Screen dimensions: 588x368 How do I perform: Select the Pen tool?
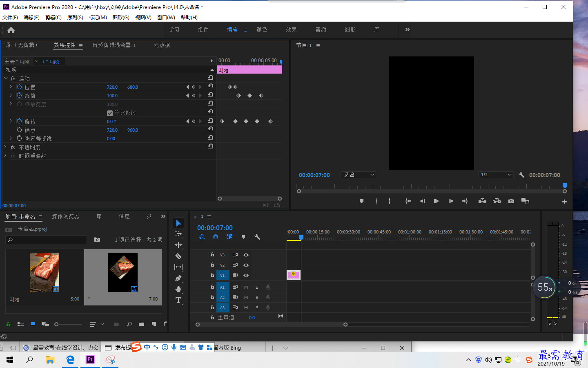[x=178, y=278]
